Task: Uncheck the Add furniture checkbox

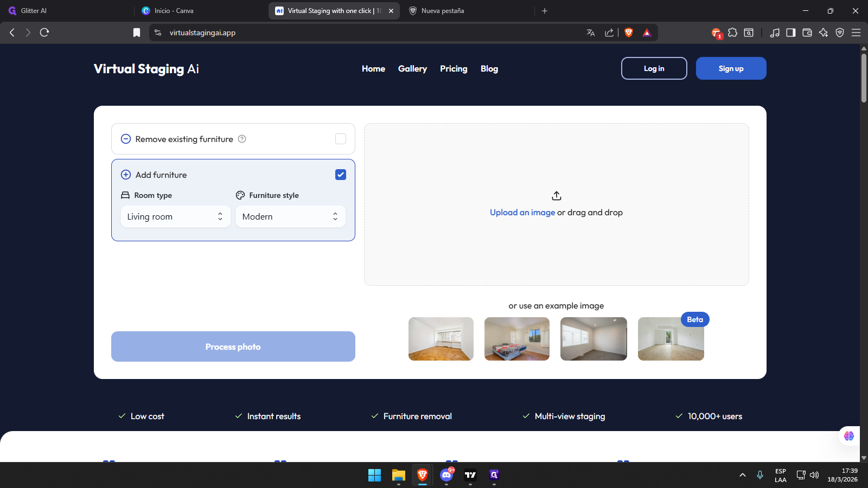Action: (341, 175)
